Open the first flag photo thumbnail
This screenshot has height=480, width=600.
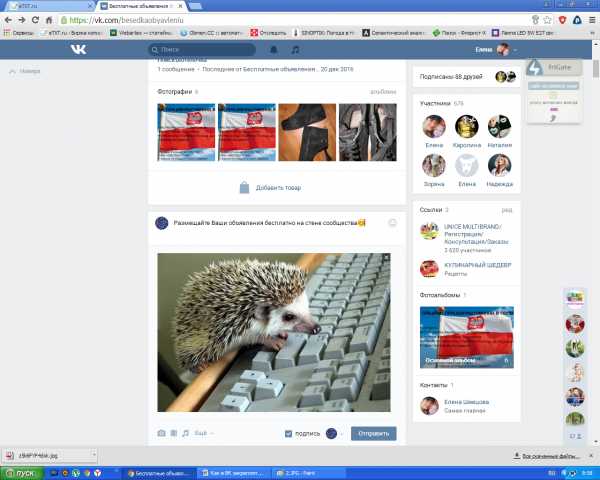186,132
